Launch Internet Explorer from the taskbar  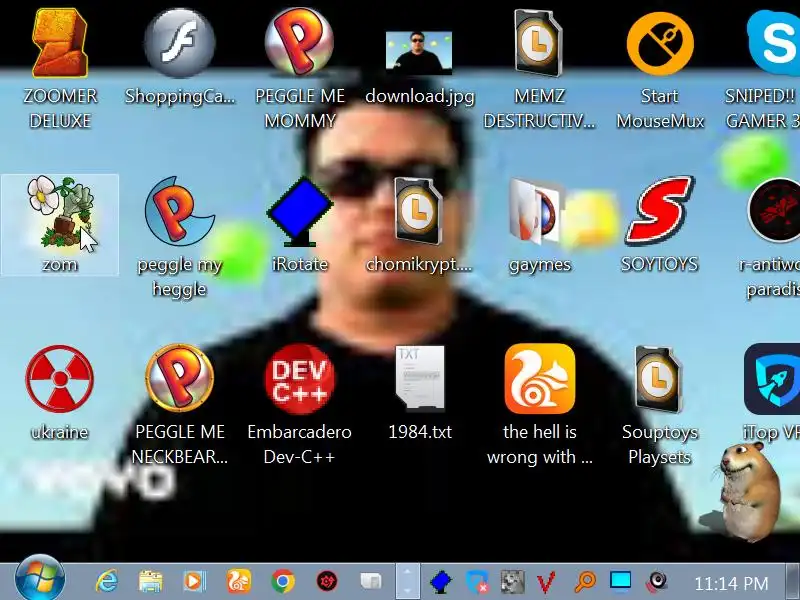pyautogui.click(x=107, y=581)
